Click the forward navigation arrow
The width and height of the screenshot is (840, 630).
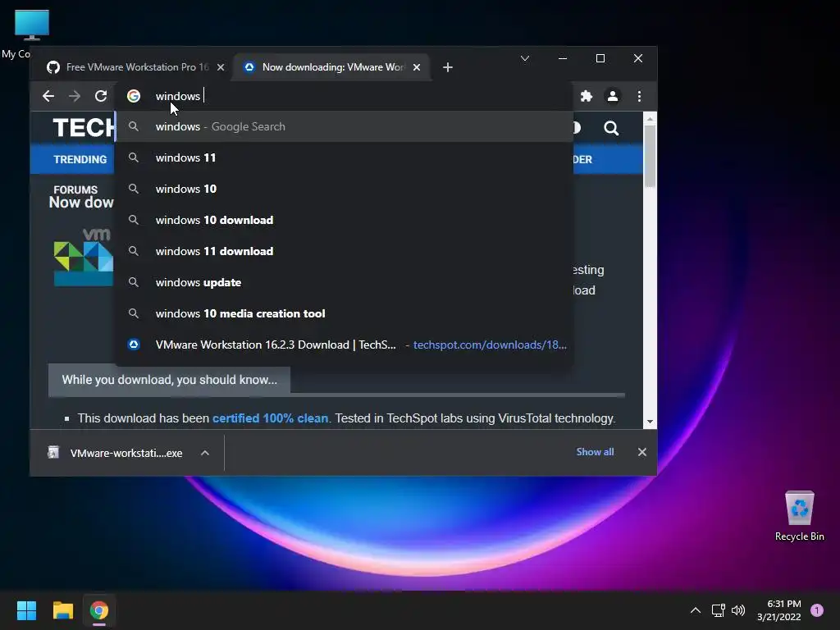75,96
